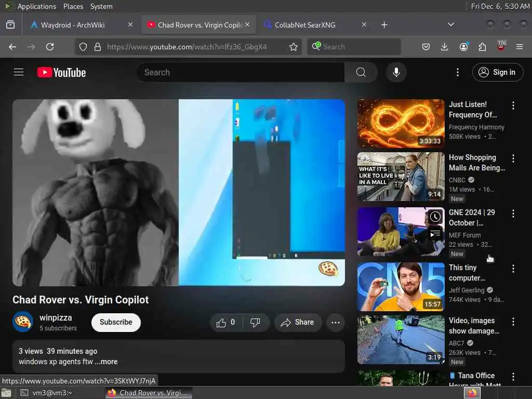Click the Tana Office Hours video title

(x=475, y=380)
